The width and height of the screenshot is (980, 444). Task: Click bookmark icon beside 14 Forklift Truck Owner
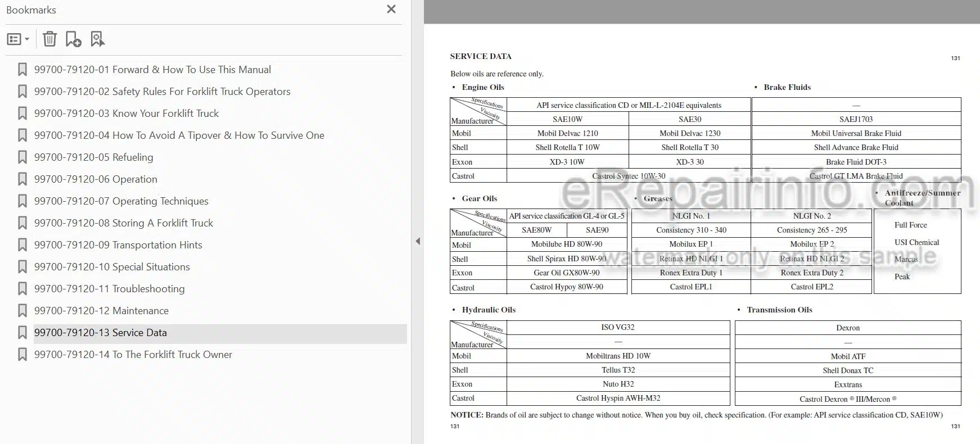pos(22,355)
